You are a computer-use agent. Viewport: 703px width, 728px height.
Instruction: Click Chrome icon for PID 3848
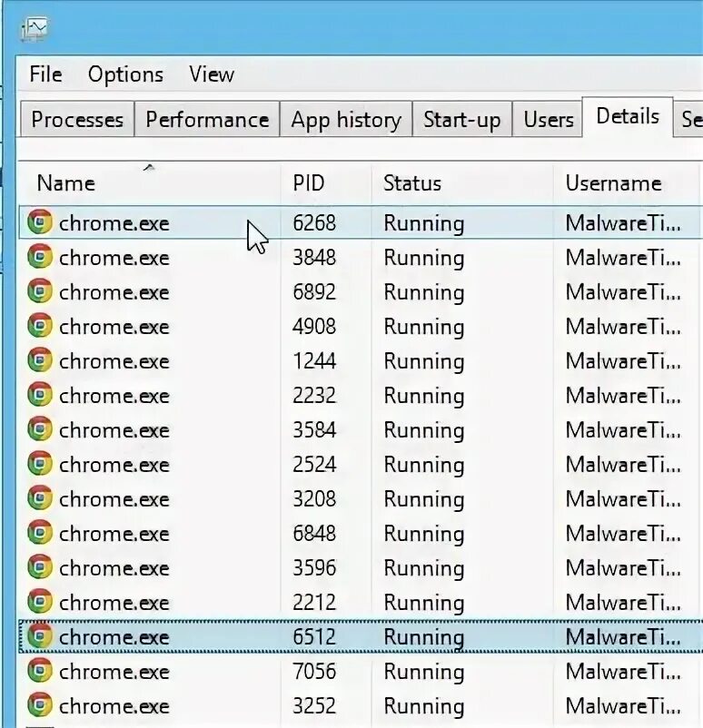[x=40, y=257]
